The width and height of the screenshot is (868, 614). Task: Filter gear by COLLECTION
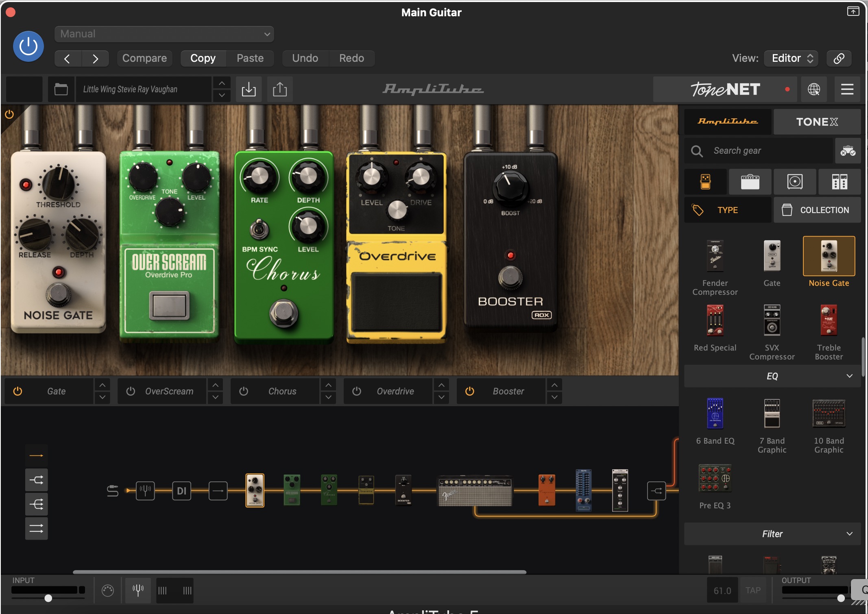point(817,210)
